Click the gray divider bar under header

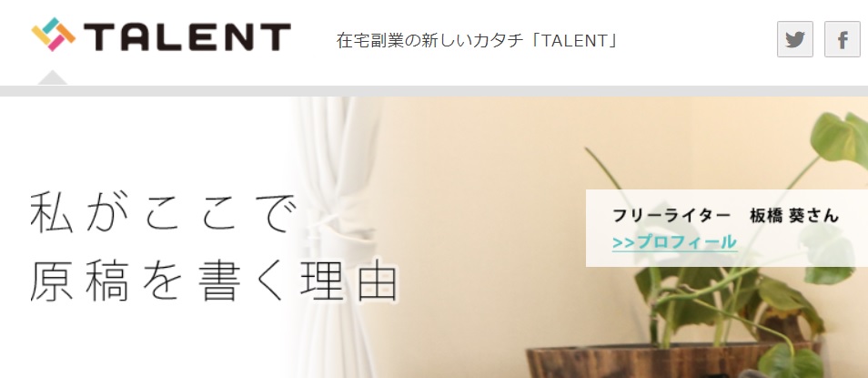pos(434,91)
